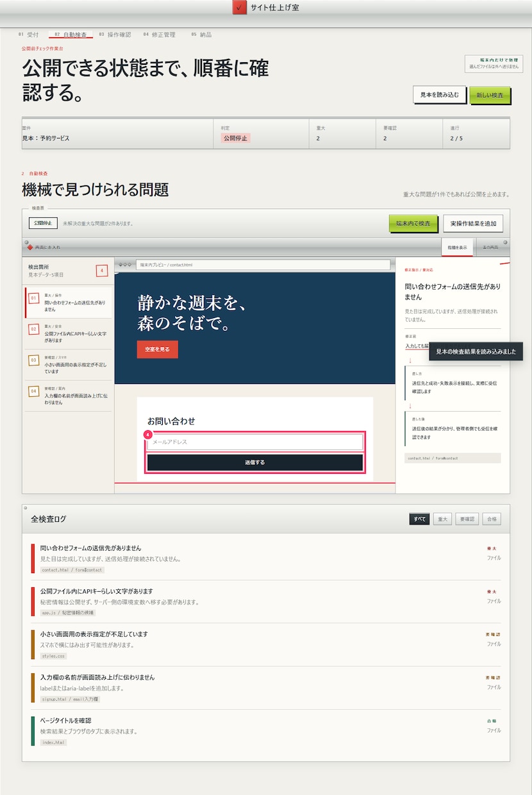Filter log by すべて

point(419,519)
